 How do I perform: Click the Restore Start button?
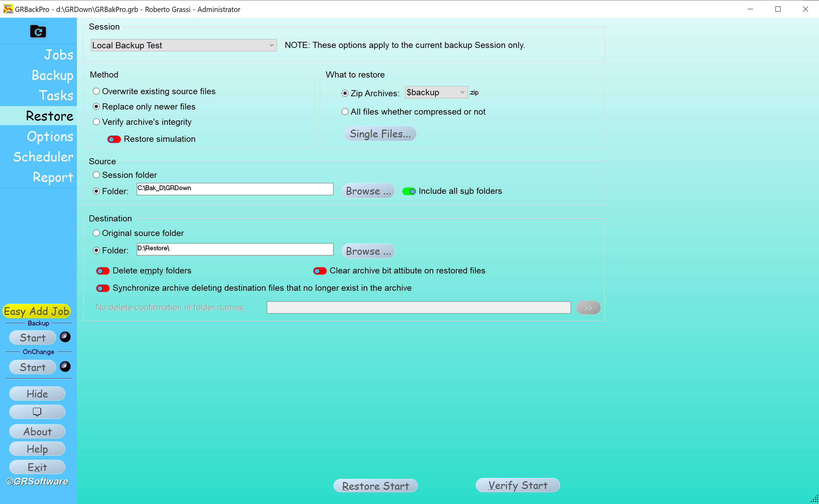(376, 485)
